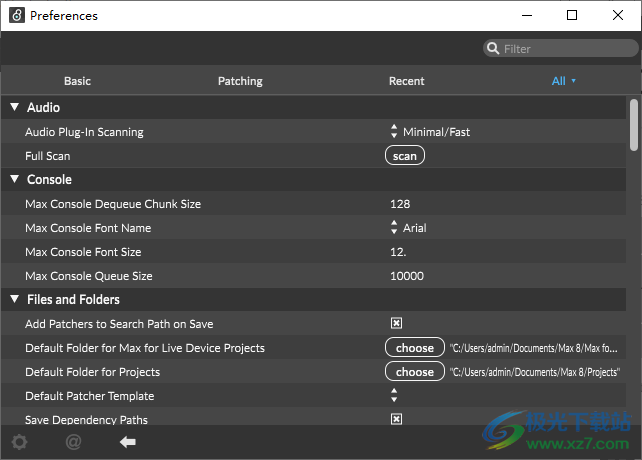Select the Audio Plug-In Scanning label

pos(84,131)
